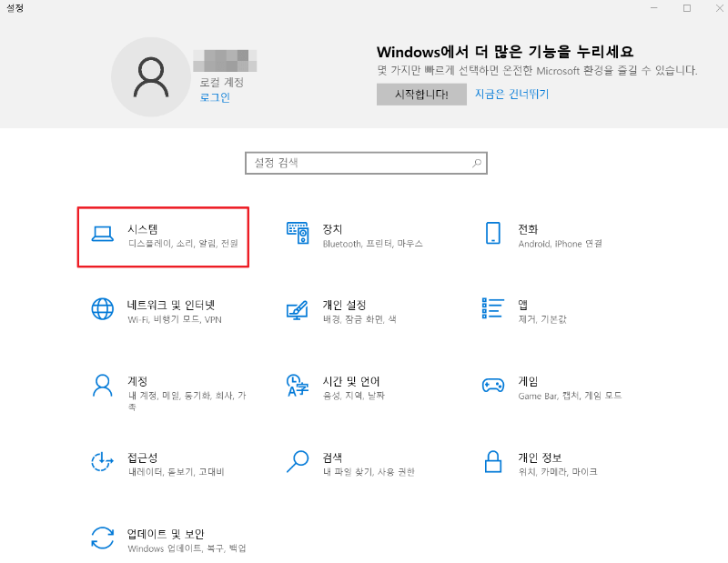Screen dimensions: 728x563
Task: Open the 시간 및 언어 icon
Action: [298, 386]
